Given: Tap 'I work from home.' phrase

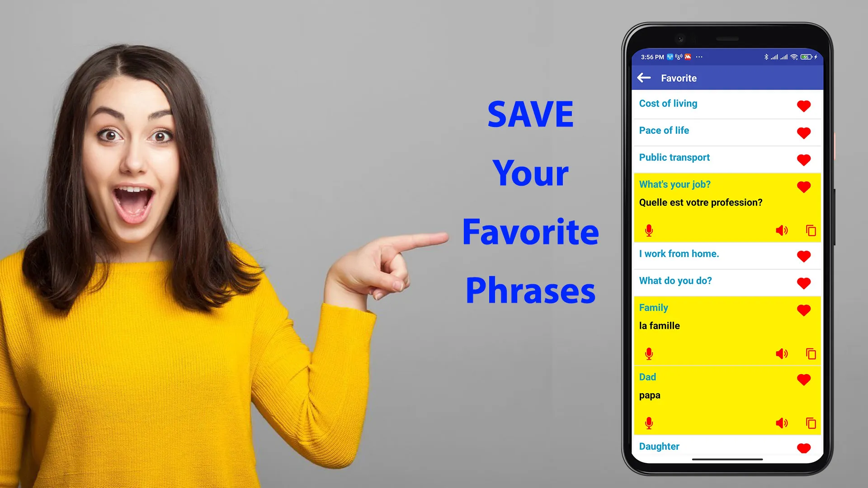Looking at the screenshot, I should click(x=679, y=253).
